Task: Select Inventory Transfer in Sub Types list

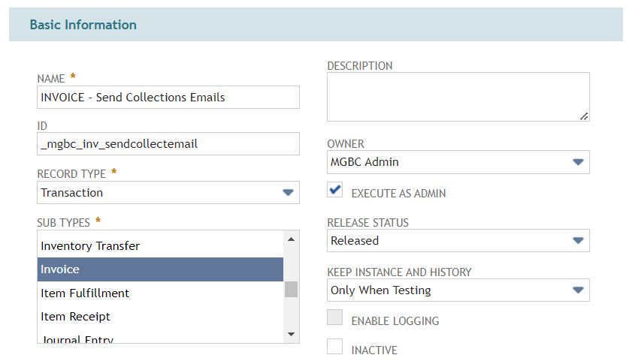Action: point(161,246)
